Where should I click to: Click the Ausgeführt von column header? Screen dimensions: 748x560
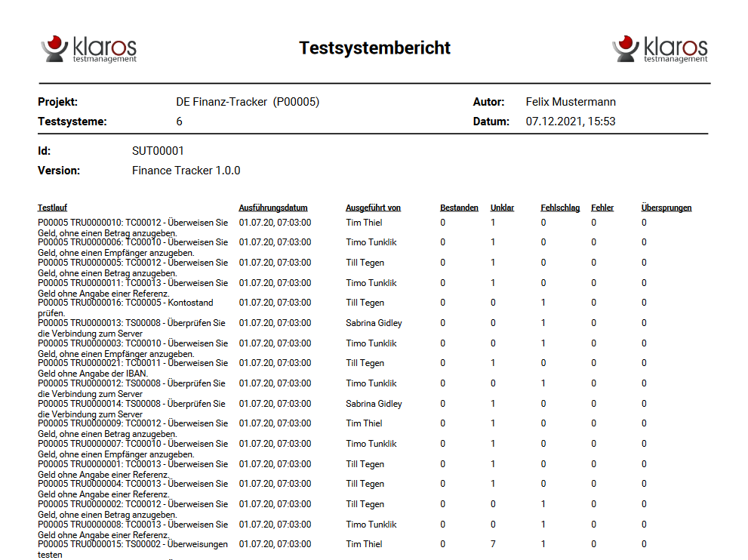373,208
